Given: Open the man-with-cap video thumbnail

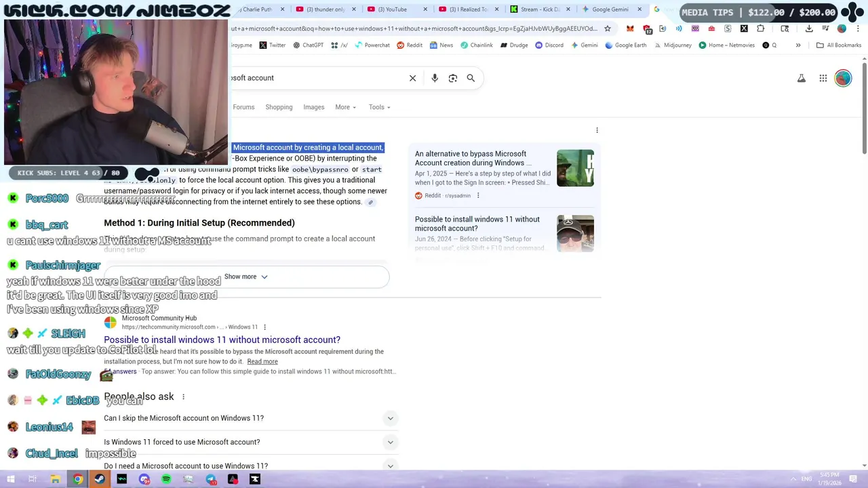Looking at the screenshot, I should pyautogui.click(x=575, y=233).
